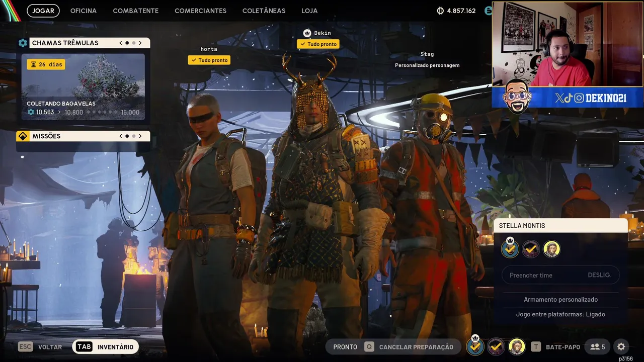
Task: Click the crown leader icon beside Dekin
Action: [x=307, y=33]
